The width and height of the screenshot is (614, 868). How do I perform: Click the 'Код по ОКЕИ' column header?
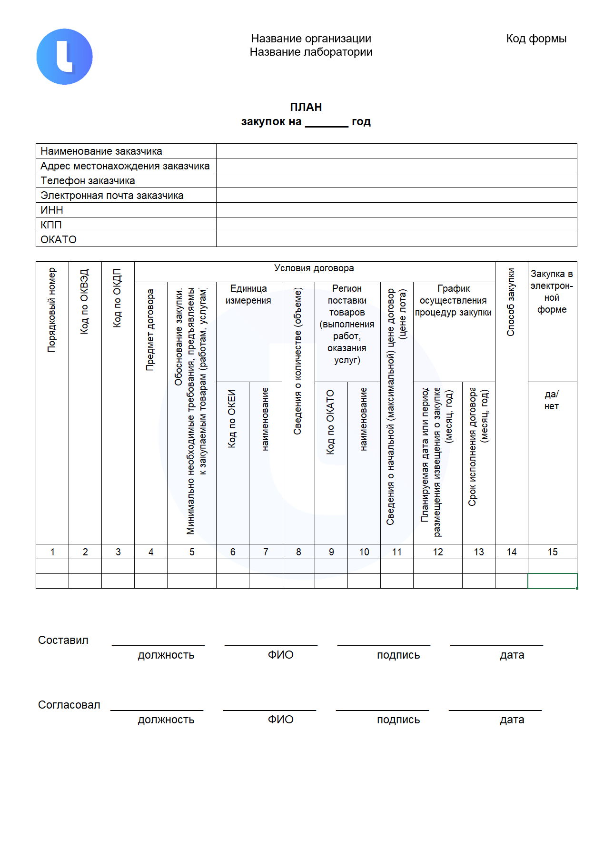point(233,463)
